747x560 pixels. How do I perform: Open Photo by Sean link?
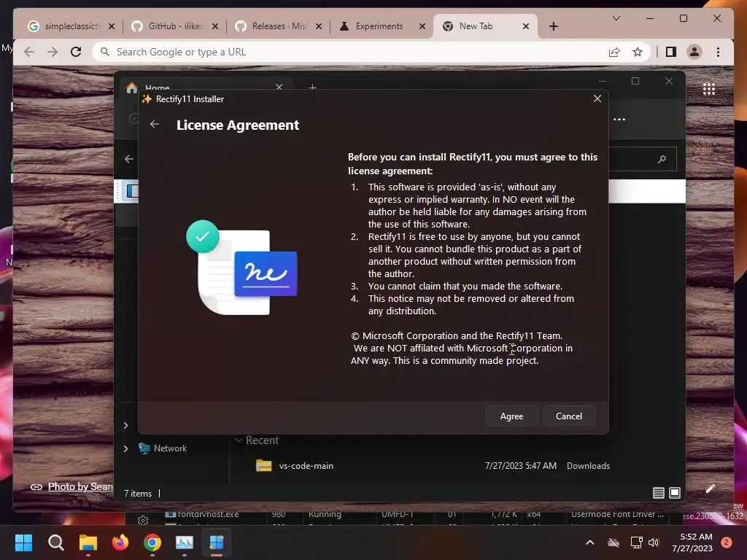click(x=80, y=486)
